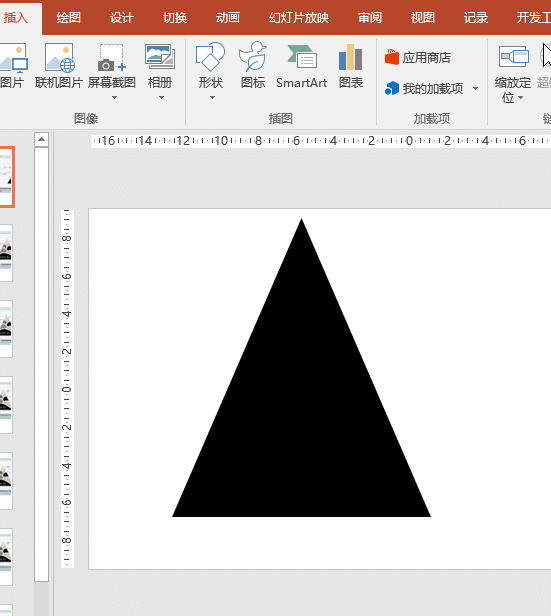Click the 图片 picture icon
This screenshot has height=616, width=551.
[13, 66]
